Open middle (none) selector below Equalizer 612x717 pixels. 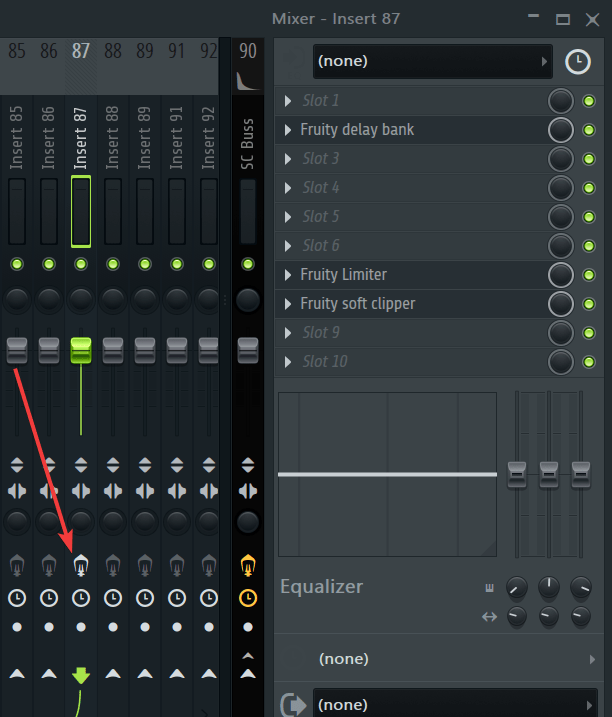pos(439,659)
